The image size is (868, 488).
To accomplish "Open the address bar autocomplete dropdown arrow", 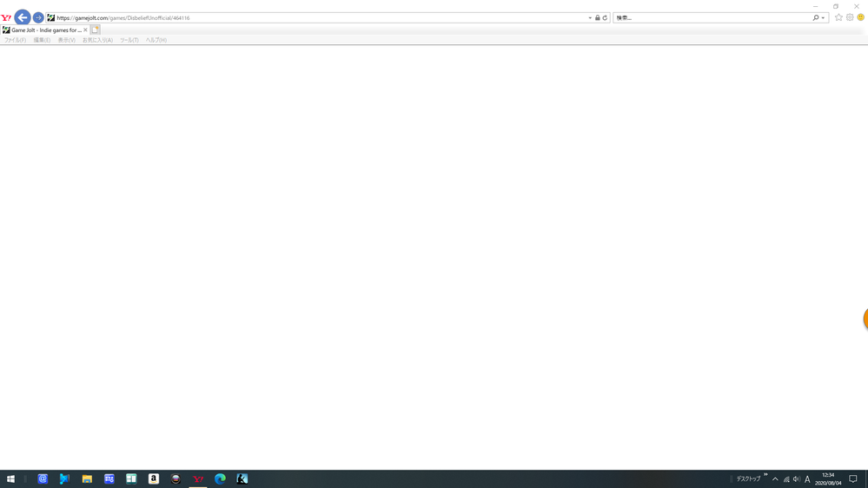I will (590, 17).
